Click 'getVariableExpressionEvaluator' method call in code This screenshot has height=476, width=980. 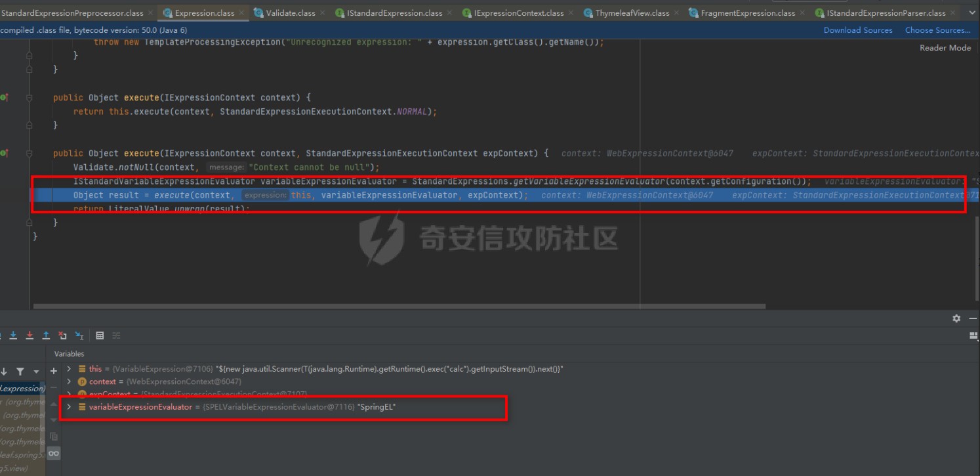[x=586, y=181]
